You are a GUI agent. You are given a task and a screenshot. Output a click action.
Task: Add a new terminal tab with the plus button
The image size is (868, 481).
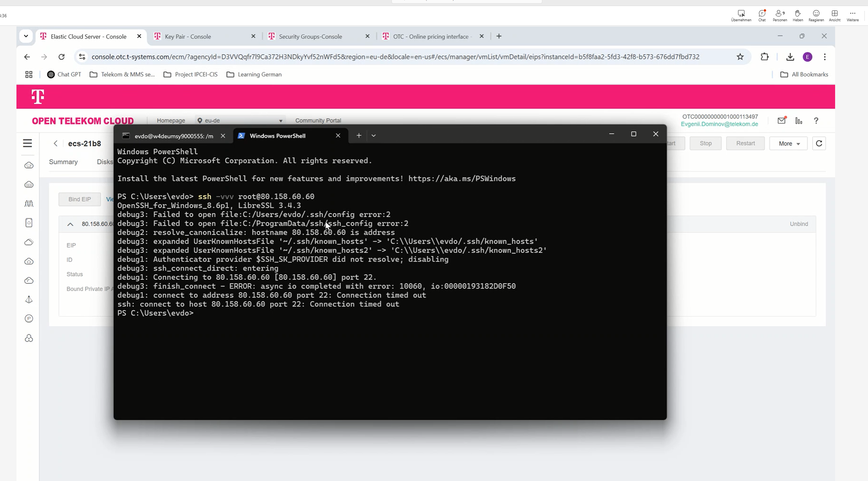(359, 136)
